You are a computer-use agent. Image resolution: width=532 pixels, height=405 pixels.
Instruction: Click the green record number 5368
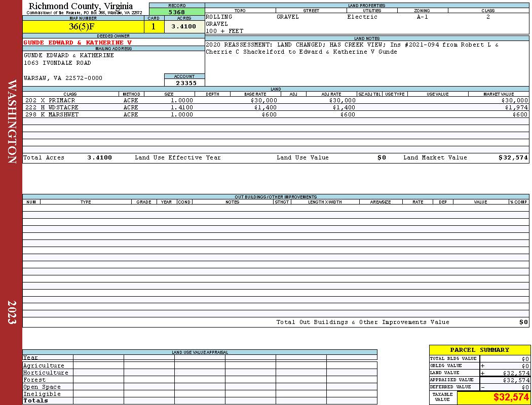point(177,12)
